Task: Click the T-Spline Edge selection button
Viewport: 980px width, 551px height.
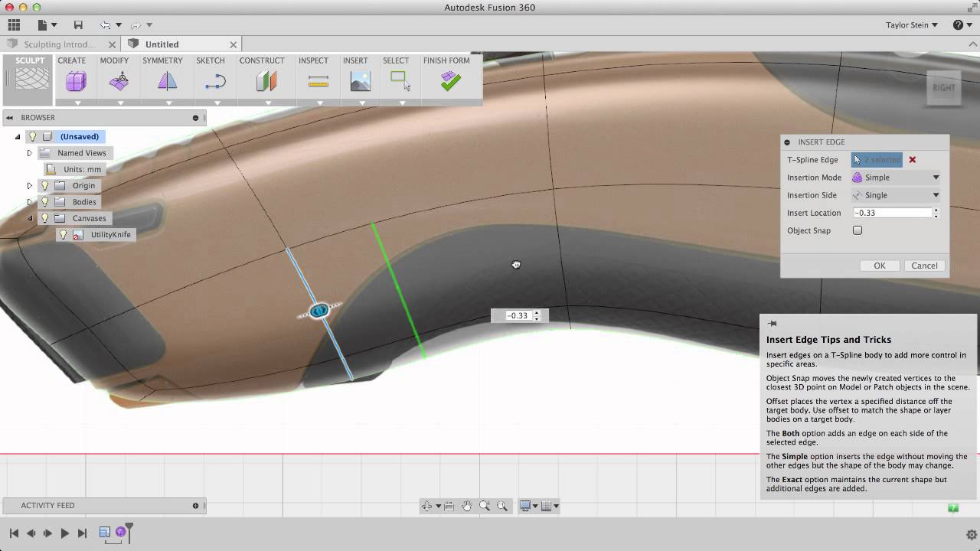Action: (877, 160)
